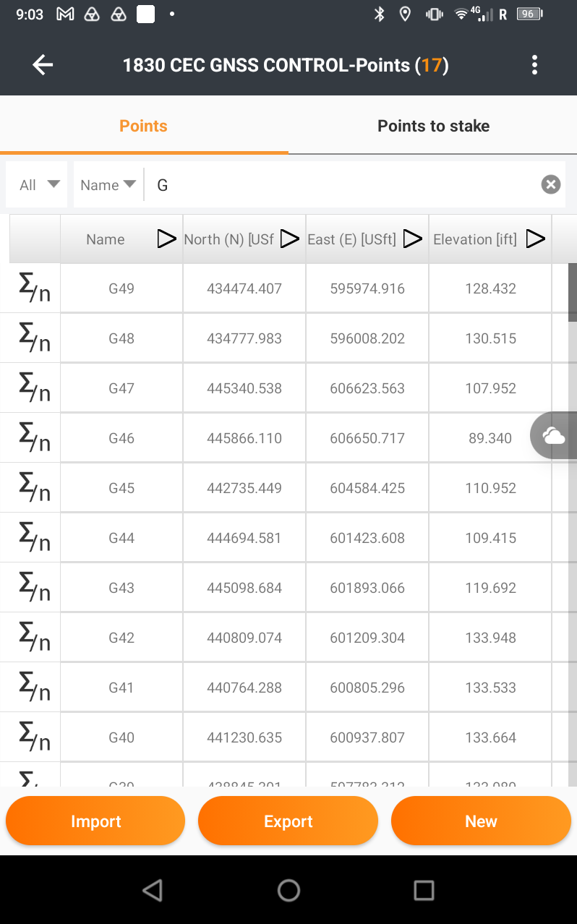Viewport: 577px width, 924px height.
Task: Tap the Import button
Action: (95, 821)
